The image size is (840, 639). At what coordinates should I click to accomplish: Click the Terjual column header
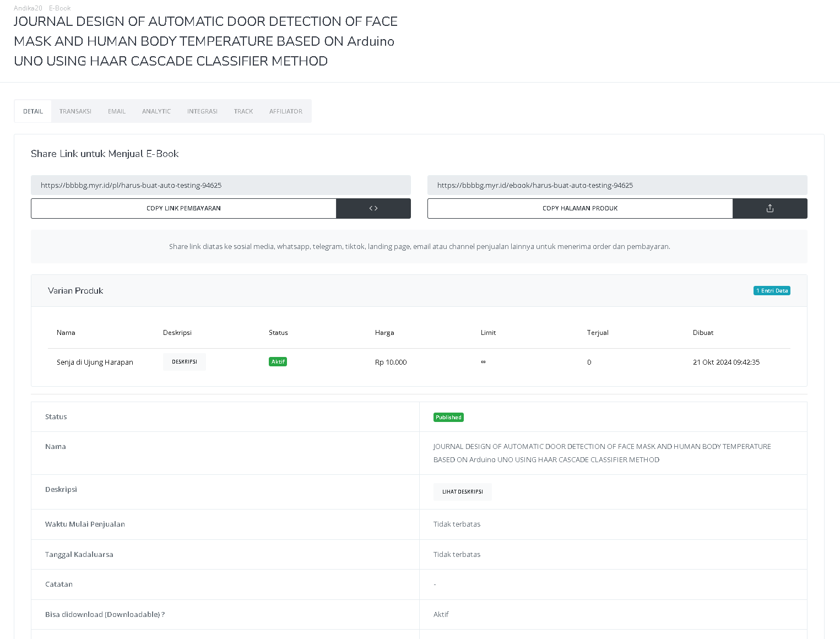pyautogui.click(x=598, y=333)
